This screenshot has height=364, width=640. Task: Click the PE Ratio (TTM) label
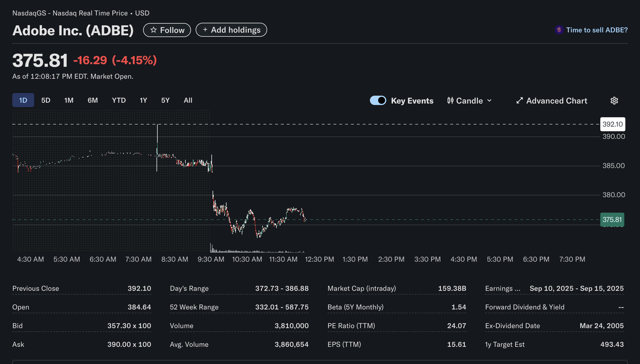point(351,326)
